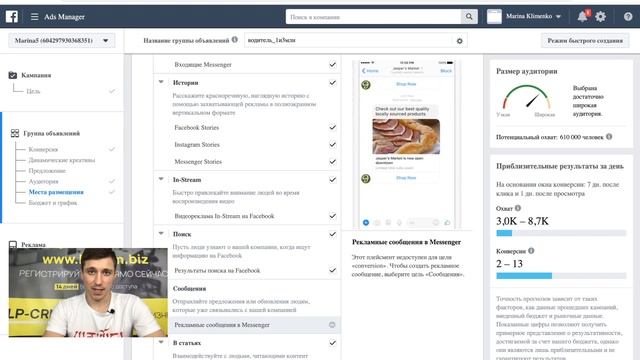Screen dimensions: 640x360
Task: Collapse the В статьях section arrow
Action: 161,342
